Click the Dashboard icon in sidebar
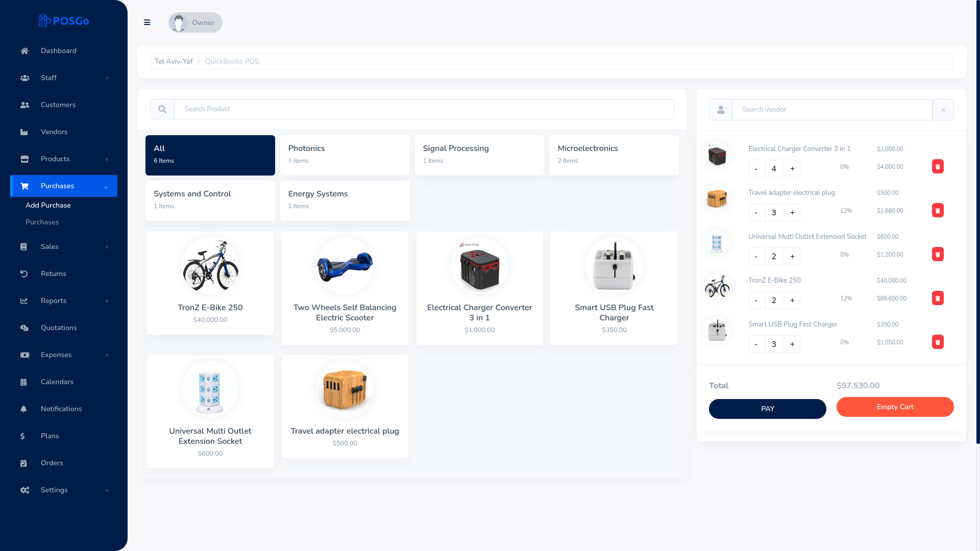The width and height of the screenshot is (980, 551). [24, 51]
